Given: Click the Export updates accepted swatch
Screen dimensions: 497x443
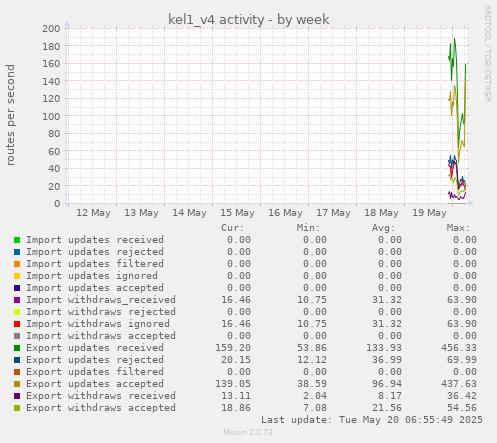Looking at the screenshot, I should coord(17,384).
